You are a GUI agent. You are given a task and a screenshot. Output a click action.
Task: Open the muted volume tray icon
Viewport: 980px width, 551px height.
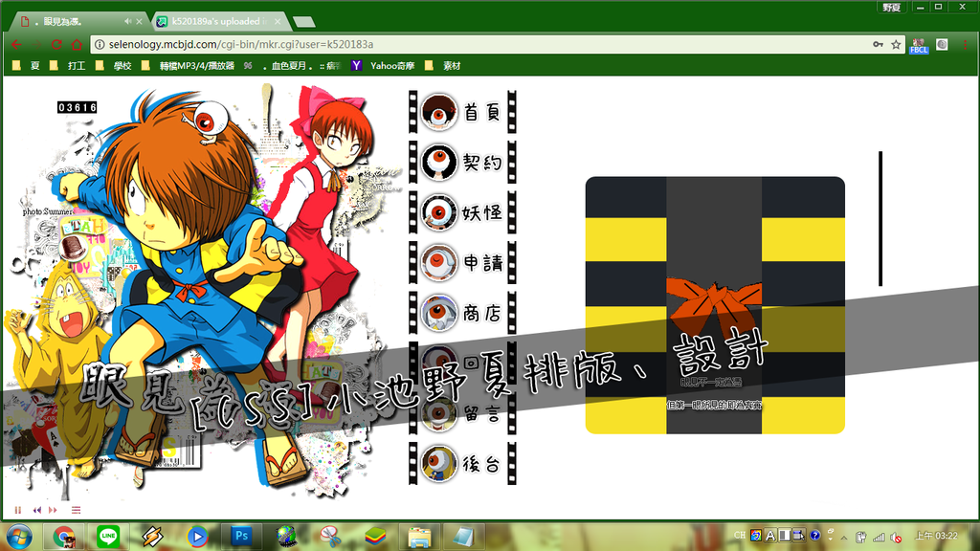click(x=896, y=538)
